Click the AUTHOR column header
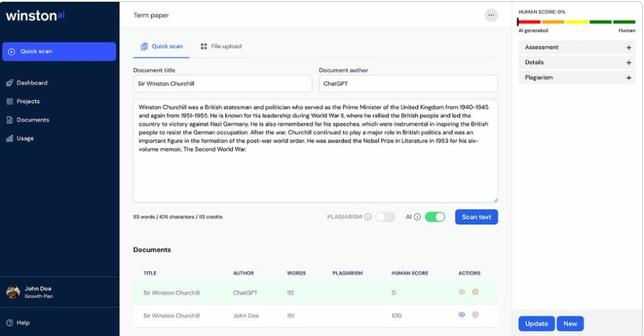The image size is (644, 336). (243, 273)
